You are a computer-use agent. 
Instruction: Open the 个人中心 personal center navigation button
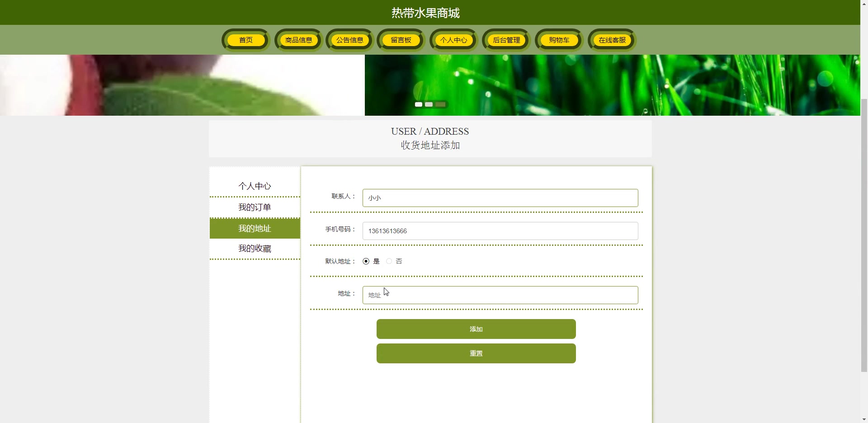pyautogui.click(x=453, y=40)
